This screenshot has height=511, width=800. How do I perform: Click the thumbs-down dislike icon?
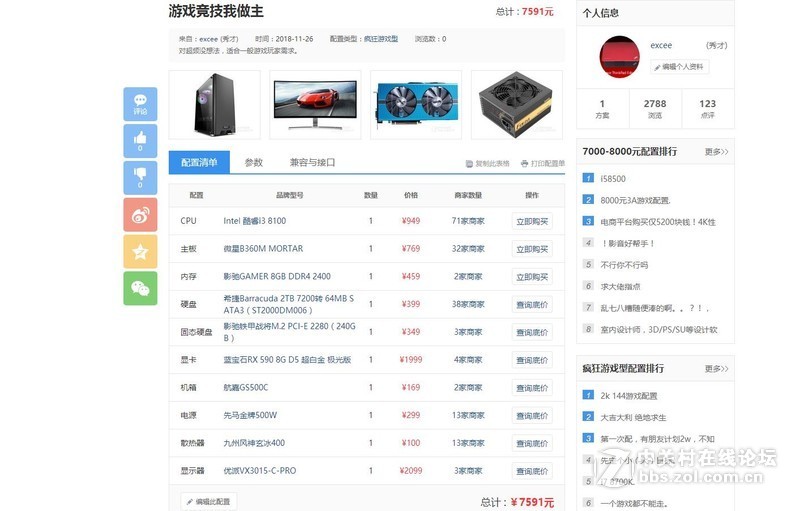tap(140, 177)
